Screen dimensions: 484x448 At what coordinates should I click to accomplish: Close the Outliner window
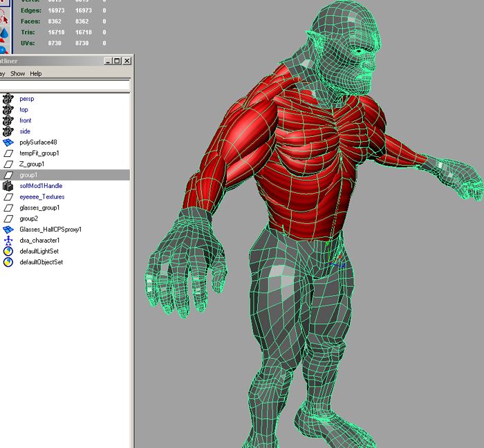pos(127,61)
